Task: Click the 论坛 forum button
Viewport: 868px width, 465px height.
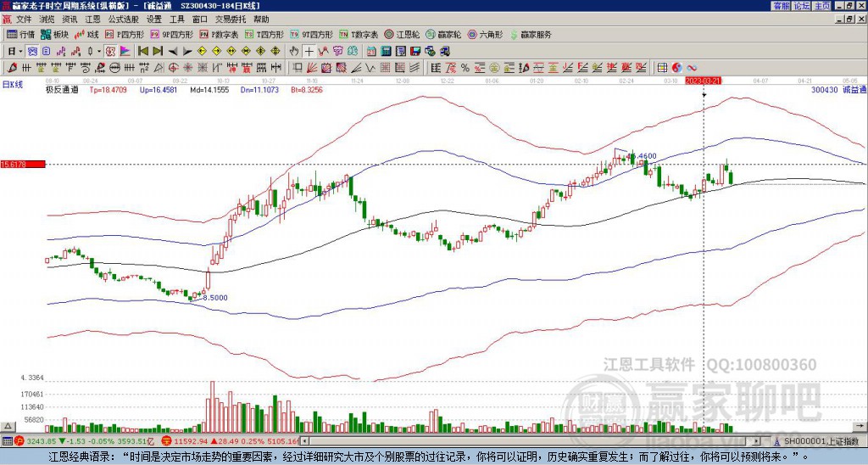Action: [802, 6]
